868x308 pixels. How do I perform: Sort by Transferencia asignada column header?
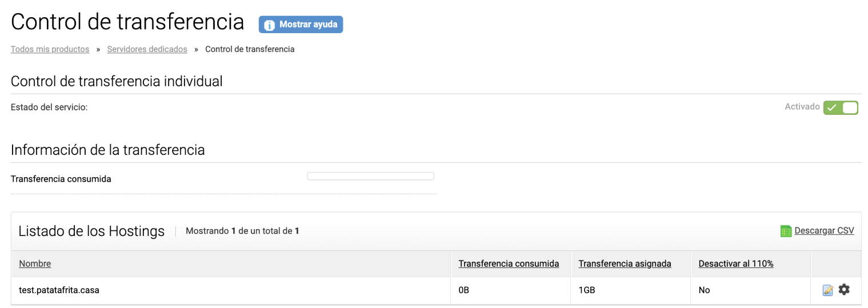625,263
